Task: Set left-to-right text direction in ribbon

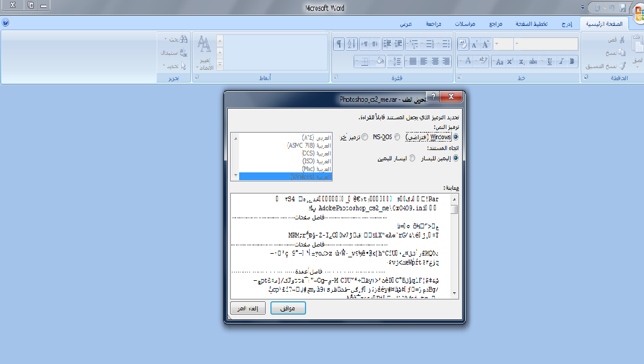Action: coord(365,43)
